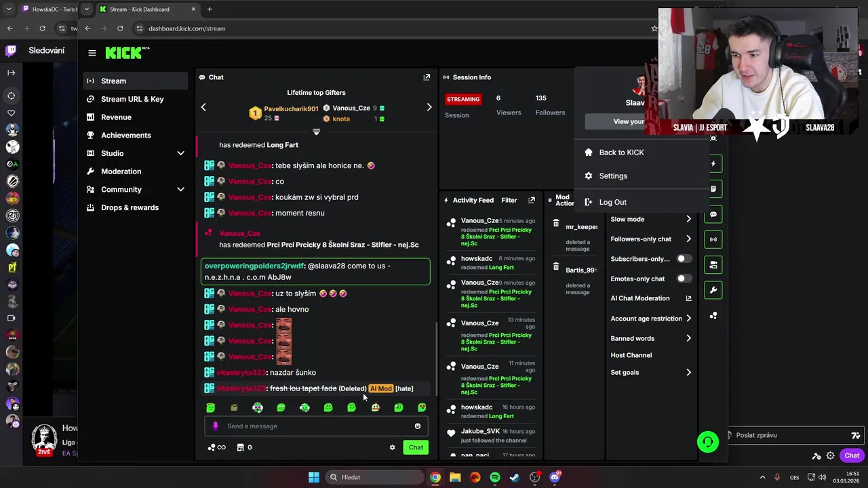Click the document icon in right toolbar
Screen dimensions: 868x488
pyautogui.click(x=713, y=189)
